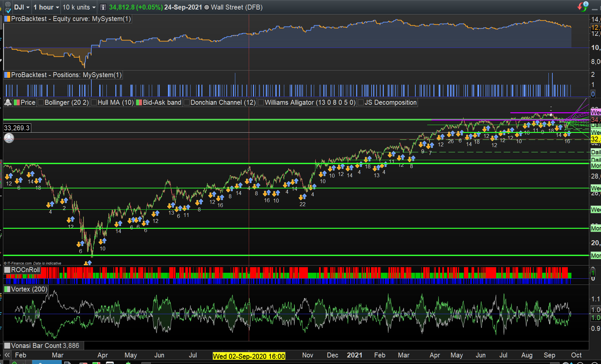Click the 24-Sep-2021 date text
This screenshot has height=364, width=601.
coord(183,7)
